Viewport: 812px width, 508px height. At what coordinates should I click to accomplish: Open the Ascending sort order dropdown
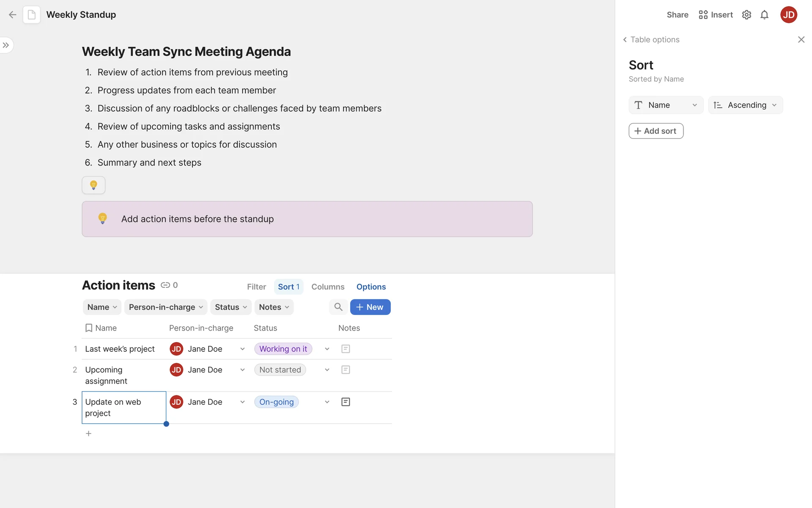pyautogui.click(x=745, y=105)
